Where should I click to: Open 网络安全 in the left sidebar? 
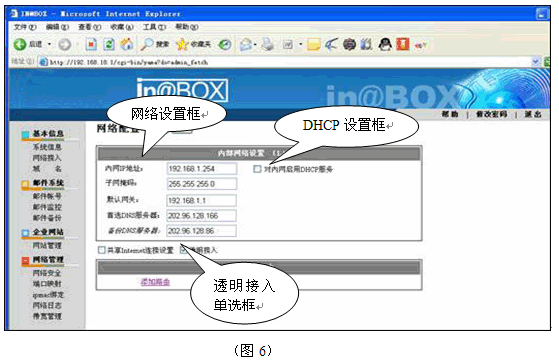pyautogui.click(x=47, y=273)
